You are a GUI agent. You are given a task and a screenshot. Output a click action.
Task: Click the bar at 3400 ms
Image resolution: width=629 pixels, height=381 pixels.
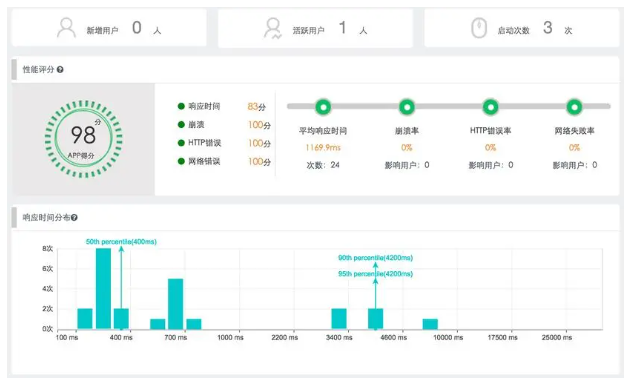click(x=339, y=319)
